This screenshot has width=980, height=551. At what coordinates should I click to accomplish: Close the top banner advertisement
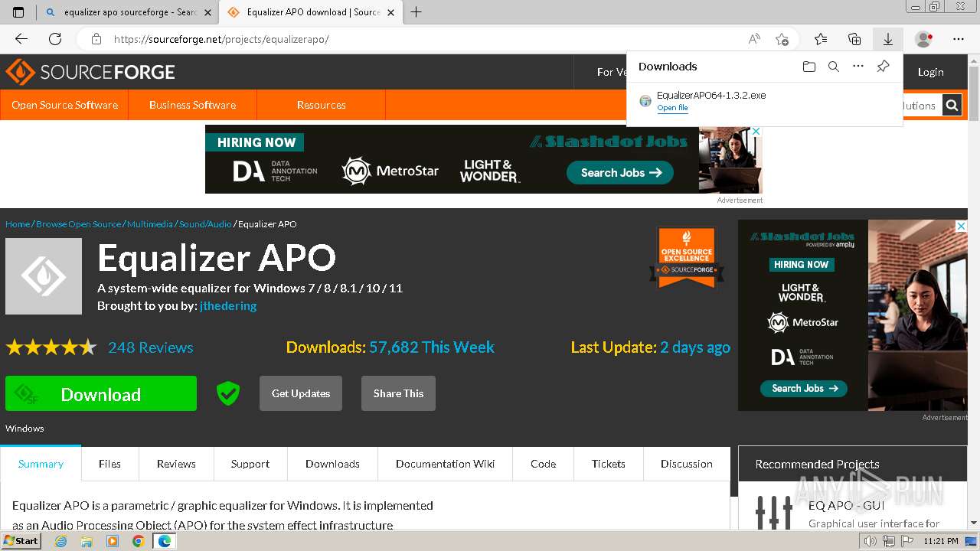pos(756,132)
